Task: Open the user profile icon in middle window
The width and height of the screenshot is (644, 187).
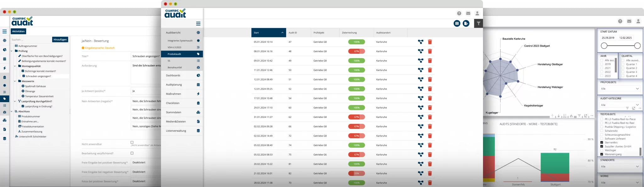Action: pos(477,13)
